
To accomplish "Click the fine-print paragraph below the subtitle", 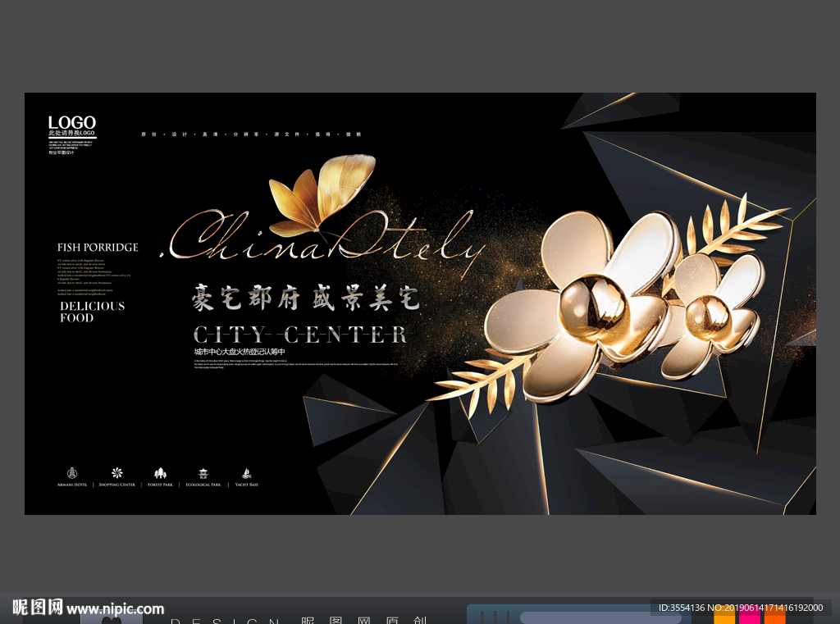I will (295, 364).
